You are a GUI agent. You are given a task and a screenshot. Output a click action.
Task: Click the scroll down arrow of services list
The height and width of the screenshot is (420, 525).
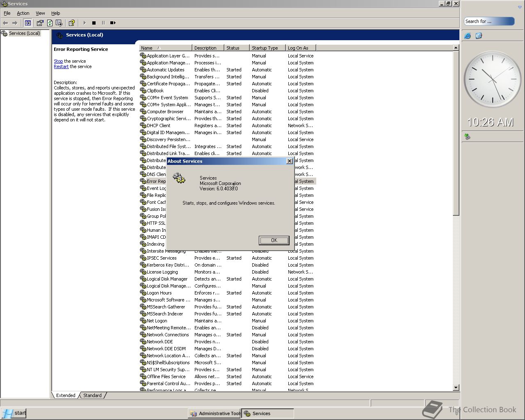point(456,388)
